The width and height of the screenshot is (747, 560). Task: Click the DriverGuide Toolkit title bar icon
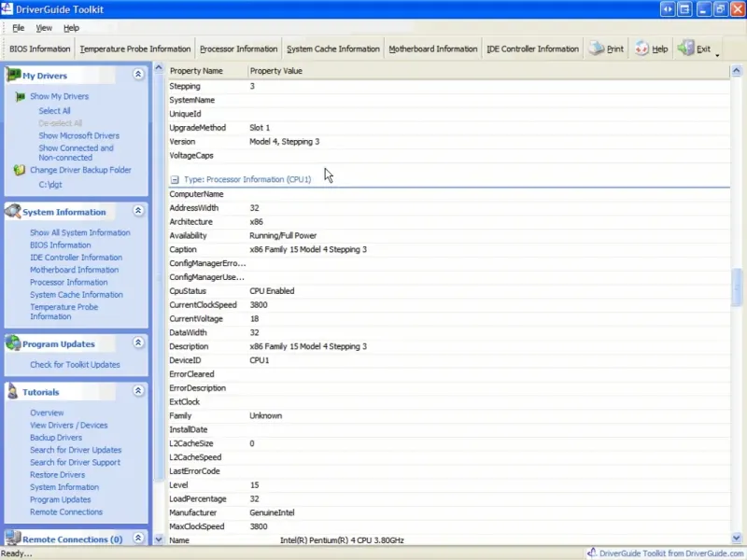pos(7,8)
